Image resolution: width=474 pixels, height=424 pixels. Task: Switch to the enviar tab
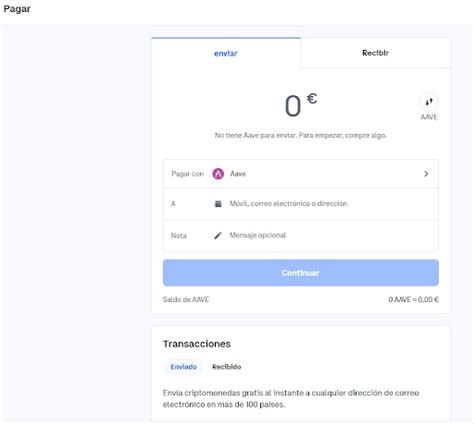coord(226,53)
